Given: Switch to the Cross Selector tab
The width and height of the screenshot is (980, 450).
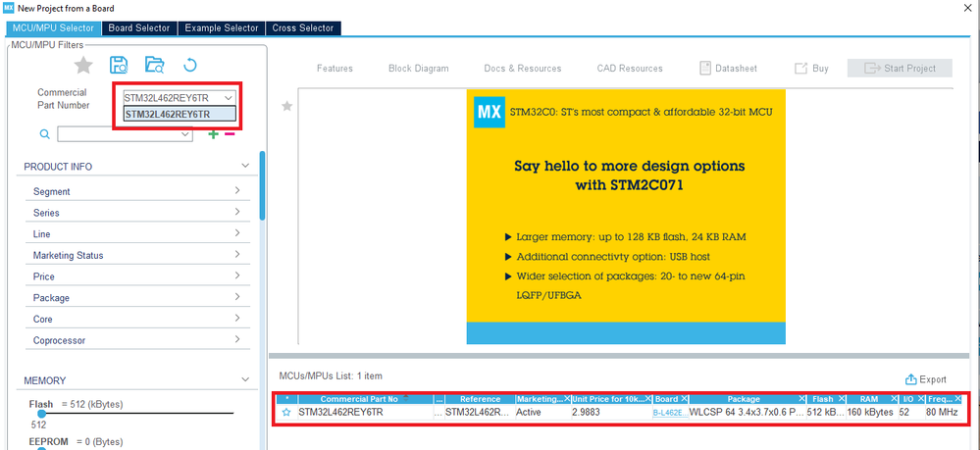Looking at the screenshot, I should [x=303, y=28].
